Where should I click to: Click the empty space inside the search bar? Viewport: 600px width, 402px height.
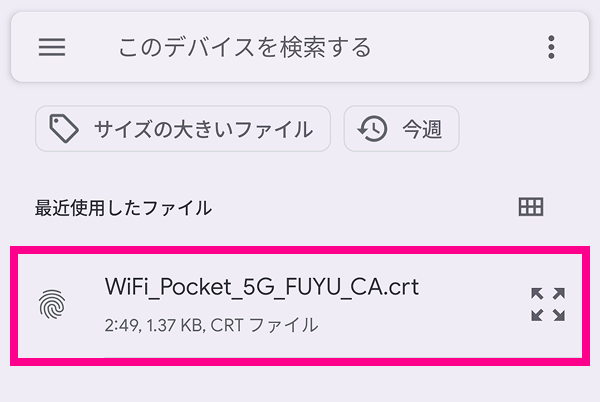450,47
